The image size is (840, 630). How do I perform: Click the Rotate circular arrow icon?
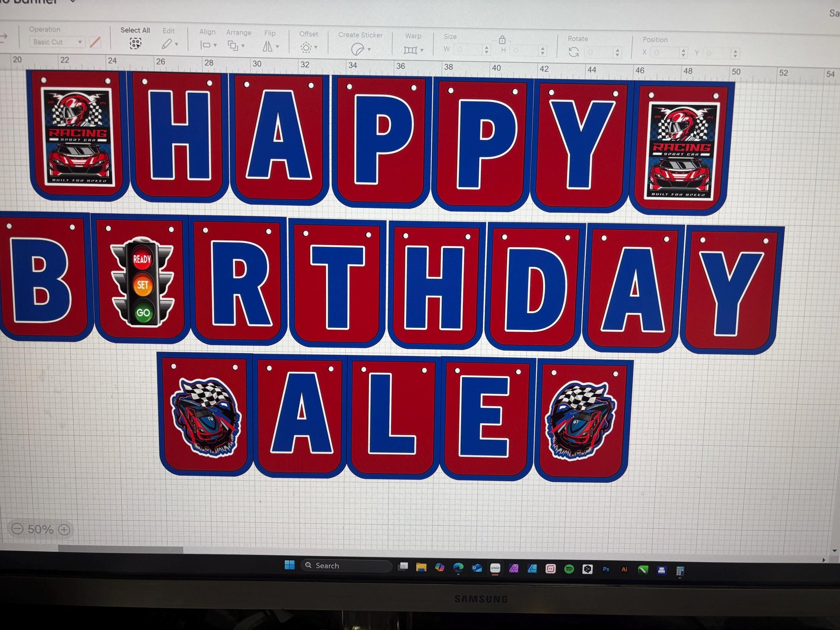573,52
